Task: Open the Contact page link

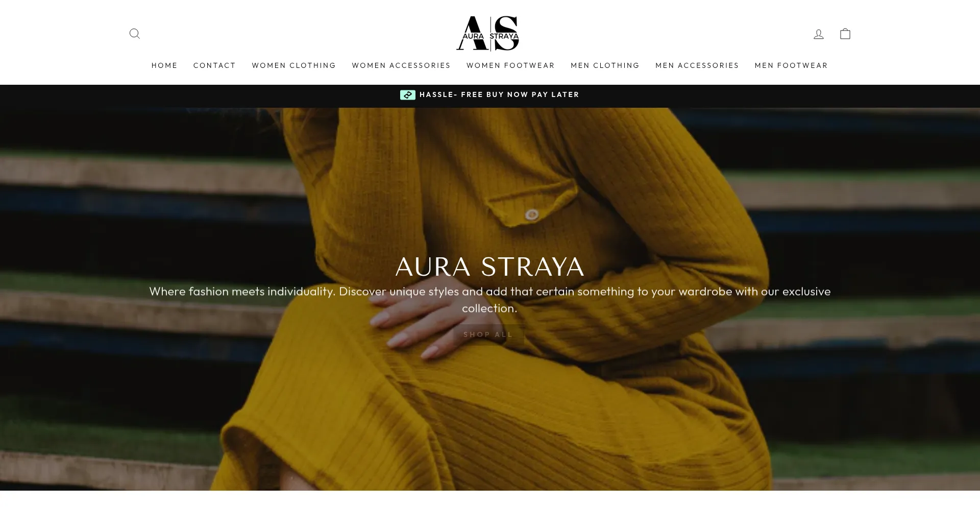Action: pos(214,65)
